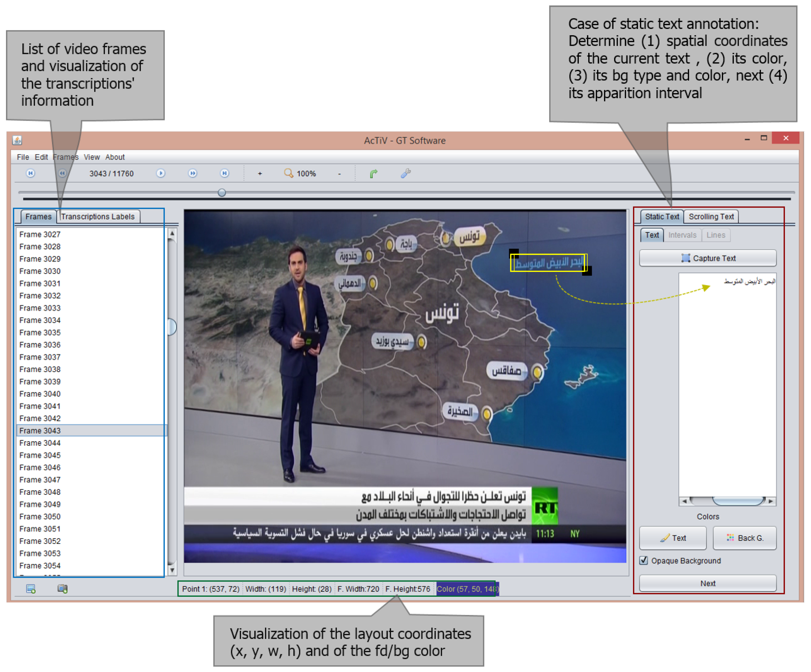Click the Next button

click(707, 583)
